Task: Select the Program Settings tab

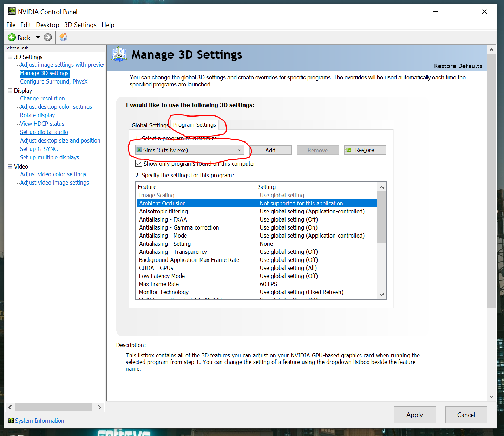Action: (195, 125)
